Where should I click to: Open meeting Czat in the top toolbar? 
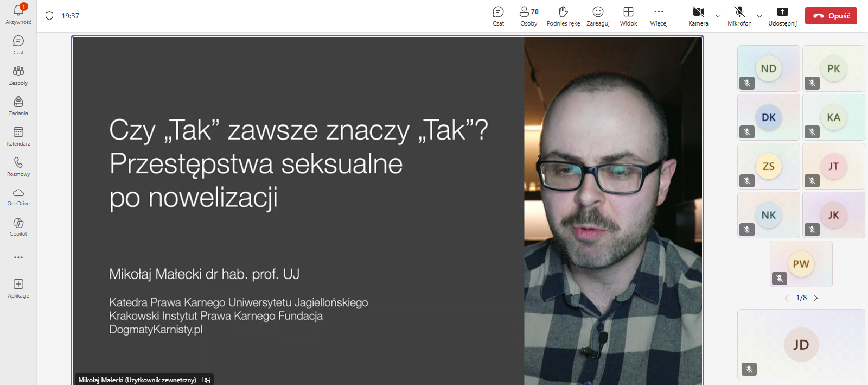click(x=498, y=16)
